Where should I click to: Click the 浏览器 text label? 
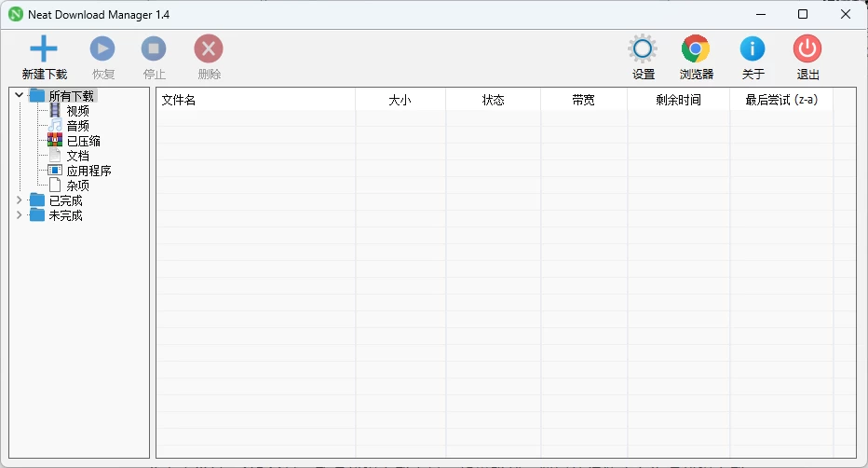[x=697, y=75]
